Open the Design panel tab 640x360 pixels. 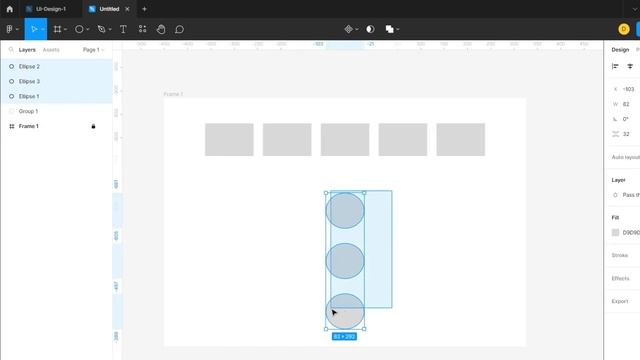(620, 49)
